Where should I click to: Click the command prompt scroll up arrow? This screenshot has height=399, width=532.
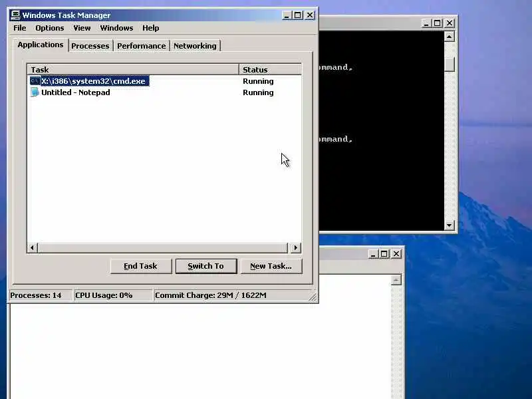450,37
